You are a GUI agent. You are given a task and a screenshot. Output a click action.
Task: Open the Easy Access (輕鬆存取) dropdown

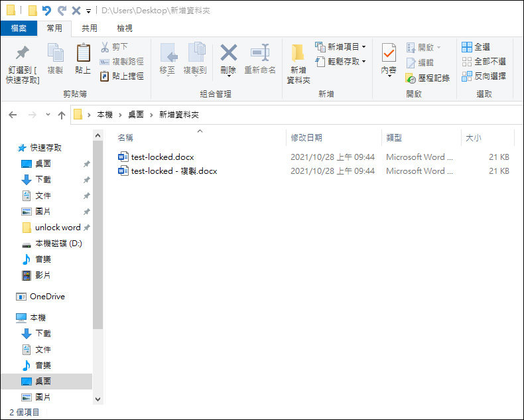click(364, 62)
